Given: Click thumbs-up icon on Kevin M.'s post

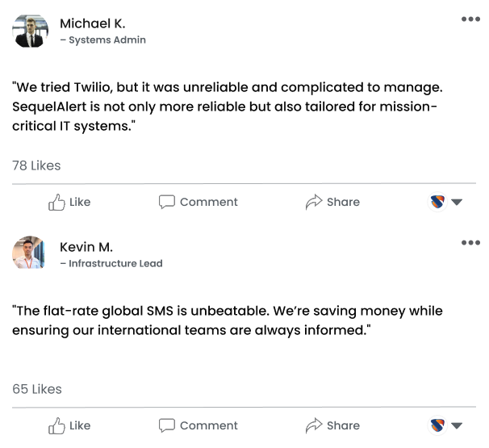Looking at the screenshot, I should pos(56,425).
